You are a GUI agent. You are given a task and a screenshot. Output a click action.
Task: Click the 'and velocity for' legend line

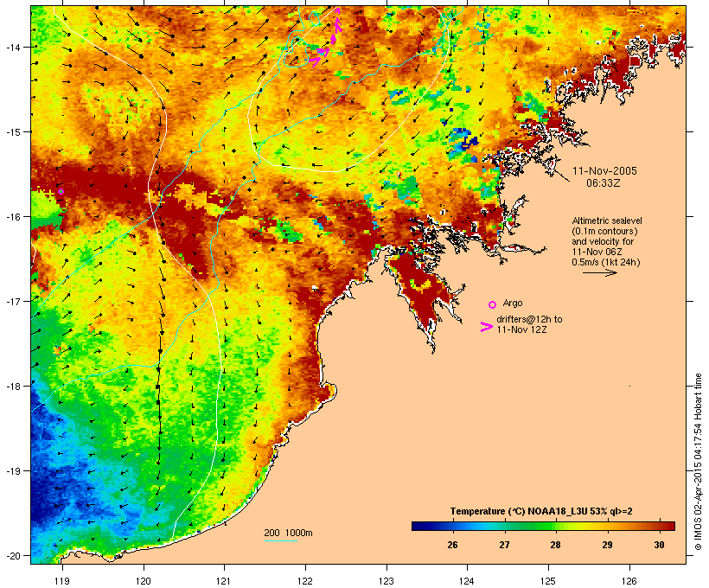click(603, 241)
